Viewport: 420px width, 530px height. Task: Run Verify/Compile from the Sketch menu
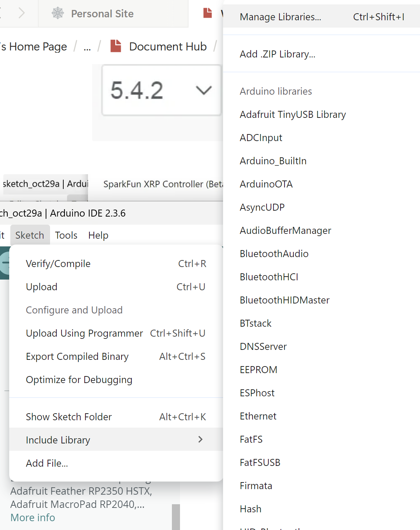58,264
